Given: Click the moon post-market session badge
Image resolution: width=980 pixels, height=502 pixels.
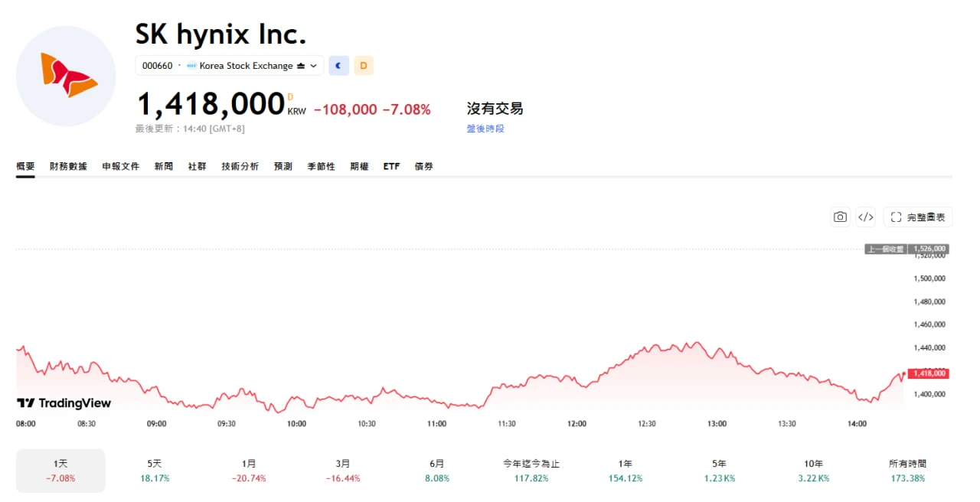Looking at the screenshot, I should pos(339,66).
